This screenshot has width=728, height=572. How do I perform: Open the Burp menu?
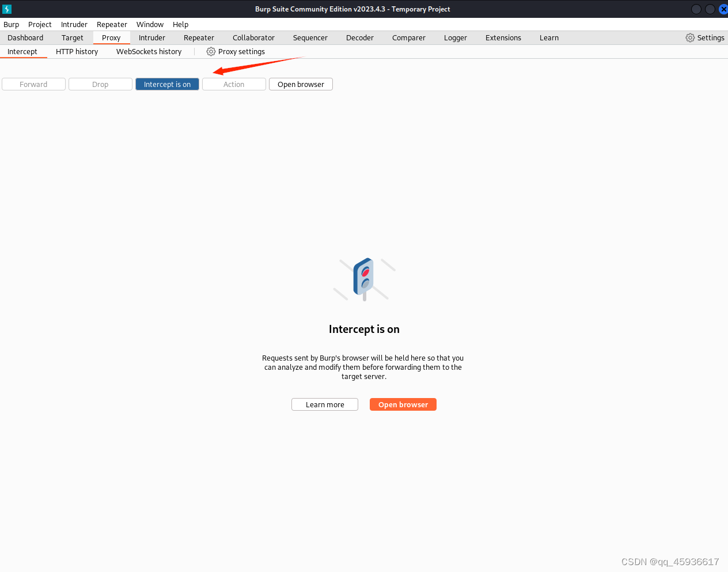point(12,24)
